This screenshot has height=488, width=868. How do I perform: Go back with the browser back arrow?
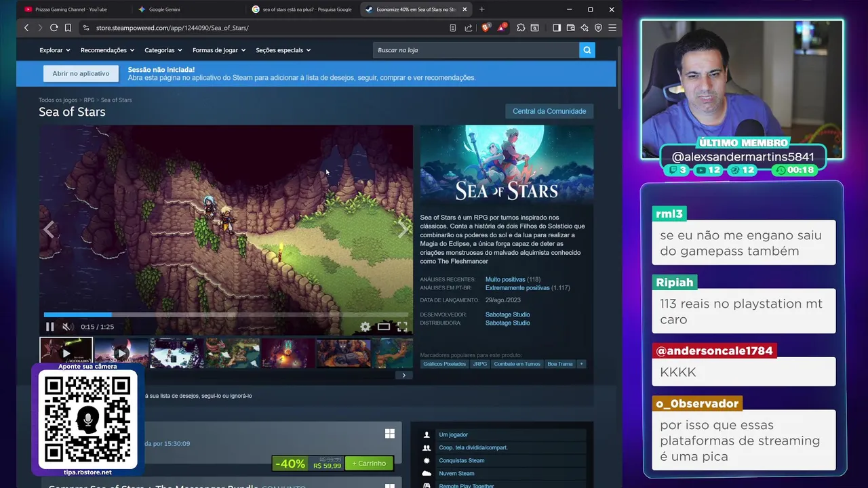(26, 28)
